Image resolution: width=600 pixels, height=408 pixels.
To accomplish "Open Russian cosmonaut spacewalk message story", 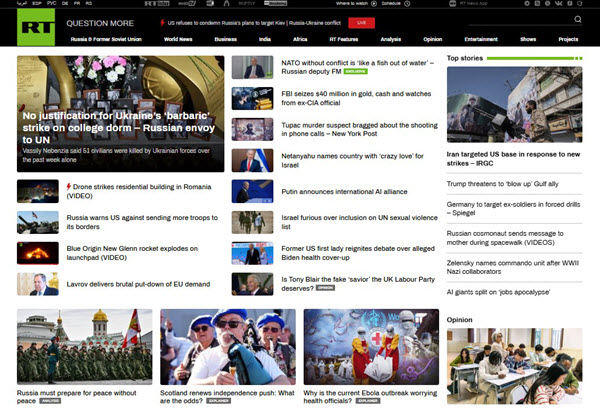I will tap(505, 238).
